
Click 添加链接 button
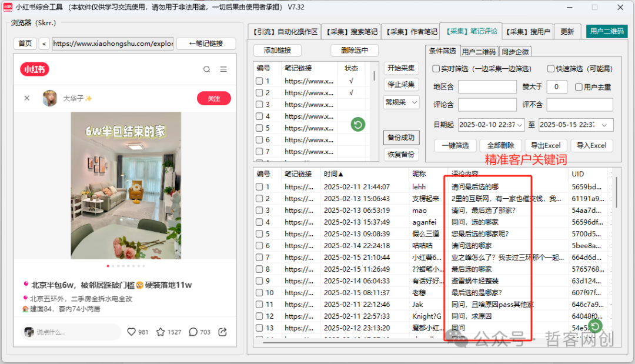click(x=278, y=50)
